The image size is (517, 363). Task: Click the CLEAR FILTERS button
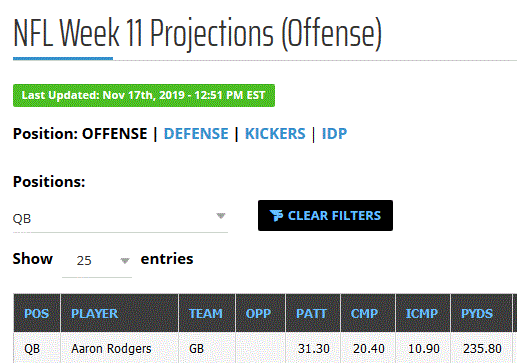[x=325, y=215]
